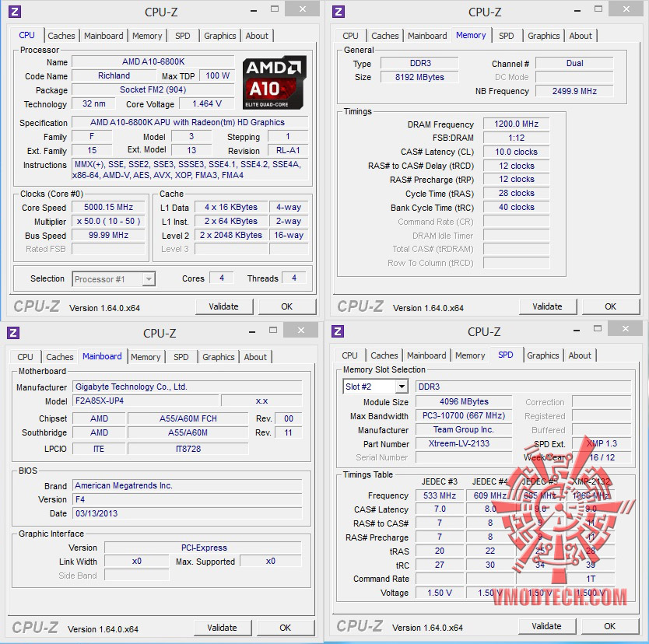Click the processor Name field AMD A10-6800K

coord(153,62)
